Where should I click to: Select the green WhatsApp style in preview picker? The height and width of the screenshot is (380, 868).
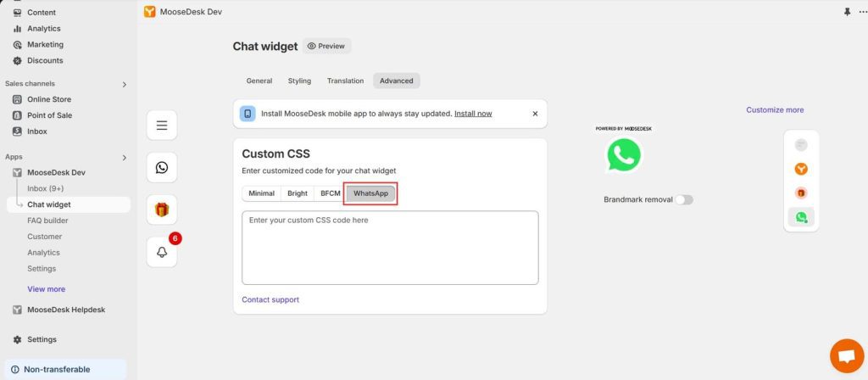point(801,217)
